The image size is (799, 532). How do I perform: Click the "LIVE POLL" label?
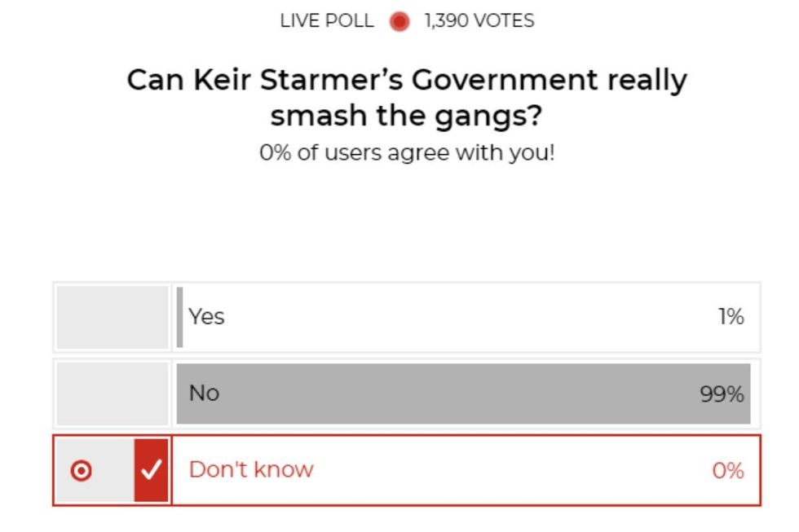click(x=327, y=21)
